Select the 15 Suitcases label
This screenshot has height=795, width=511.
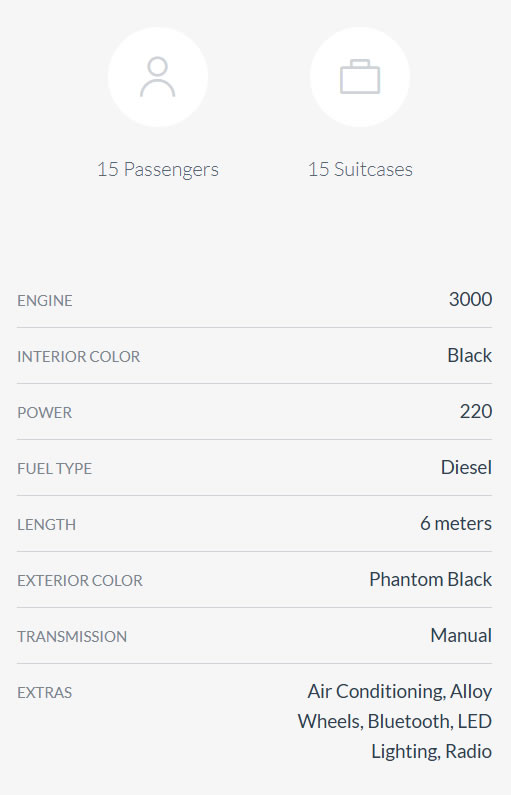point(360,169)
